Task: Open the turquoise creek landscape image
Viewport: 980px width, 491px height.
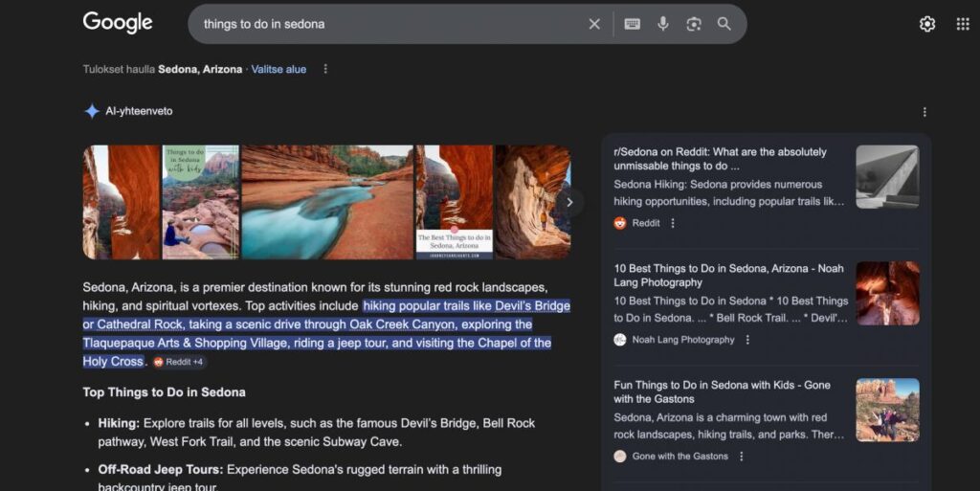Action: [x=327, y=202]
